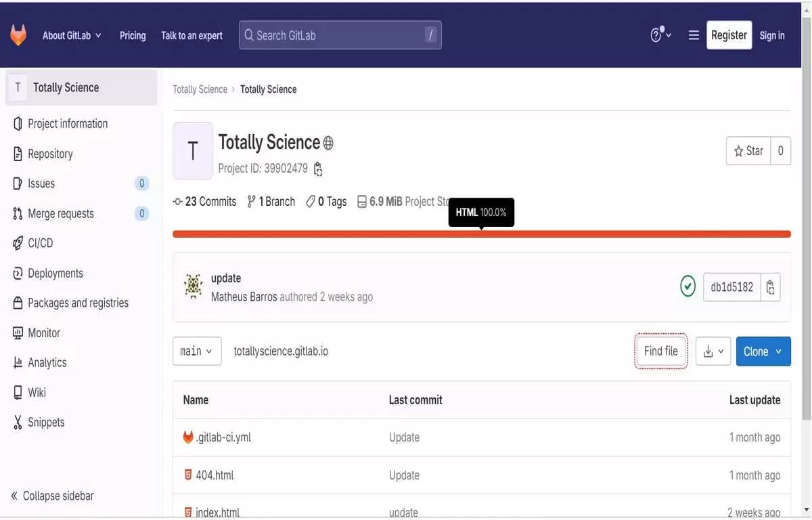The width and height of the screenshot is (812, 520).
Task: Expand the source code download dropdown
Action: click(x=713, y=351)
